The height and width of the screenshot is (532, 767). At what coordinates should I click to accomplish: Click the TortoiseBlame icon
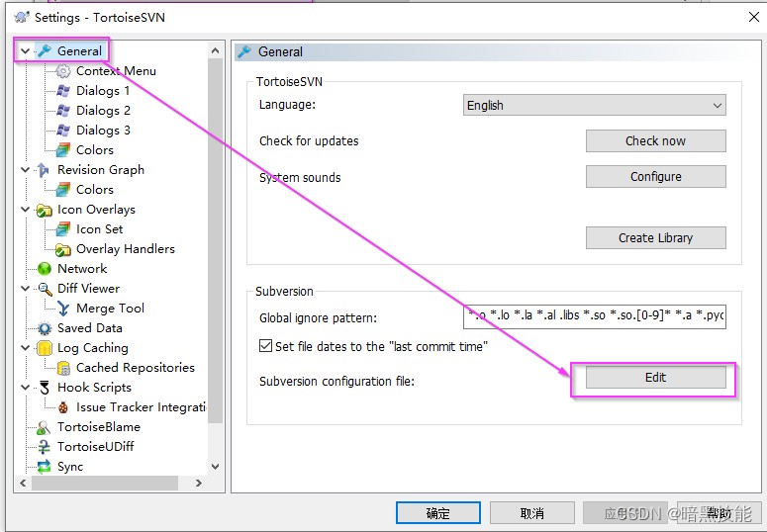44,427
